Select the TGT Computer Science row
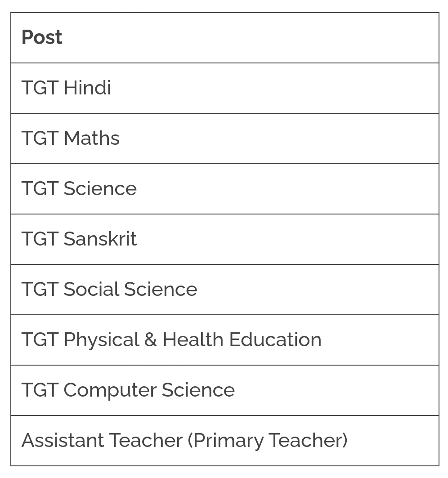The image size is (448, 478). (225, 390)
